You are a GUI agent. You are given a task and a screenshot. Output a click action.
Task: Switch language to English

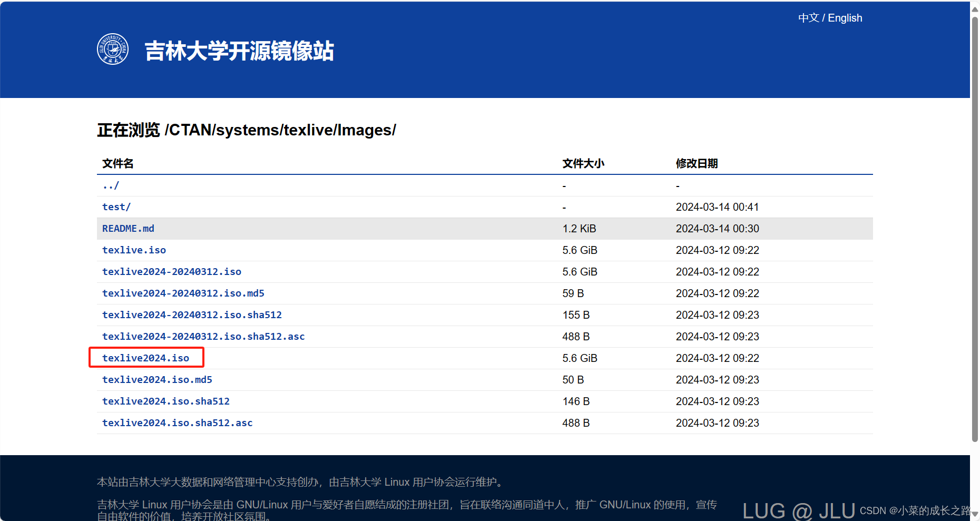point(845,18)
